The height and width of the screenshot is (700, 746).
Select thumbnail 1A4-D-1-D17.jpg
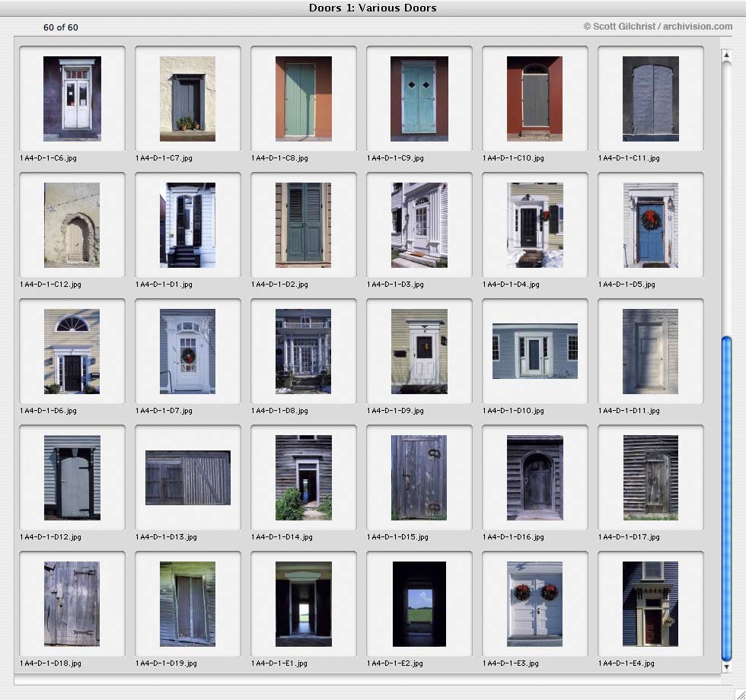(650, 478)
